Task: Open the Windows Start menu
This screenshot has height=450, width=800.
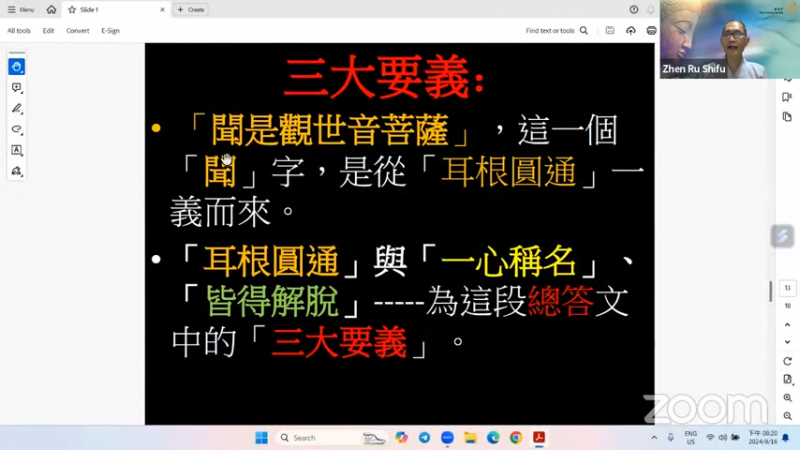Action: (261, 438)
